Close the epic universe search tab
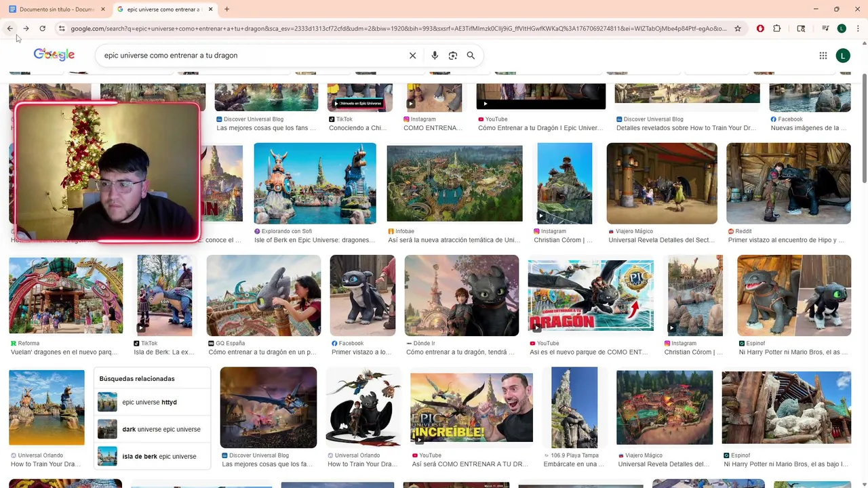Screen dimensions: 868x488 211,9
